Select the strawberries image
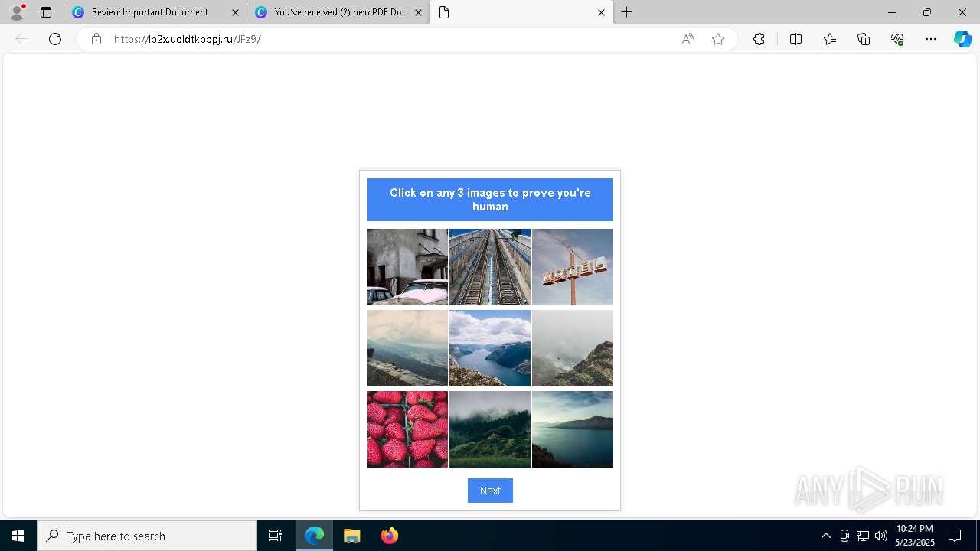980x551 pixels. pyautogui.click(x=407, y=429)
